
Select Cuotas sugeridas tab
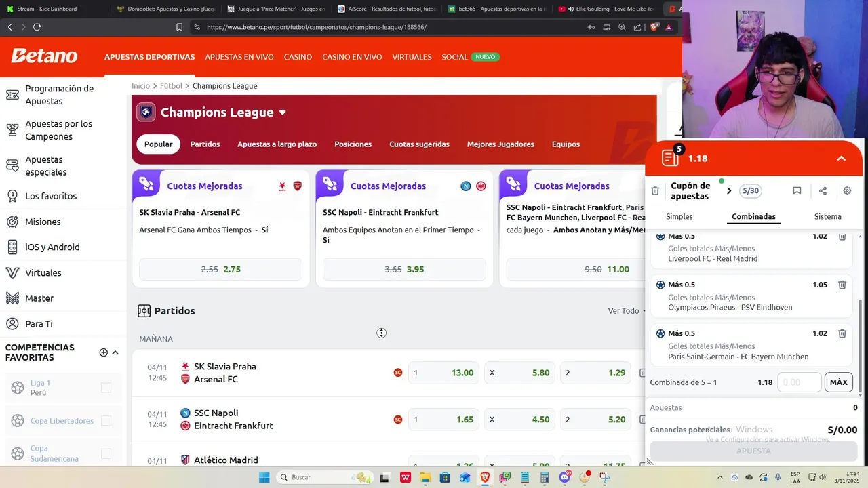click(419, 144)
